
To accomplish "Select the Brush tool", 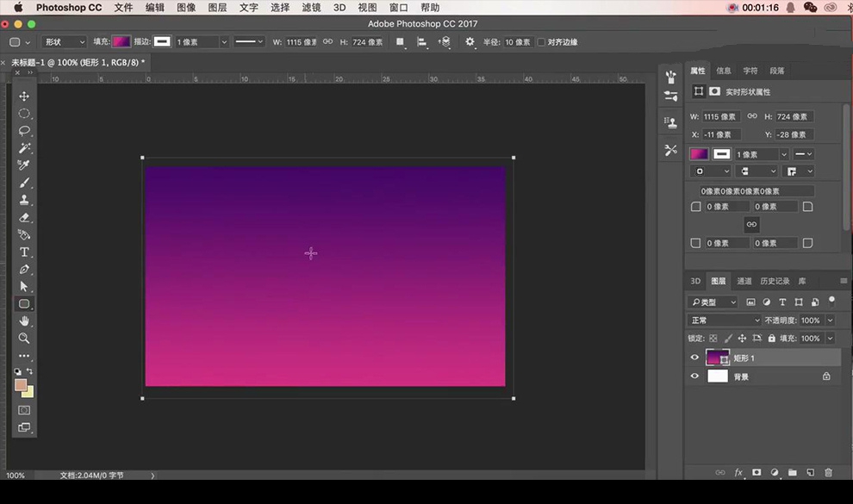I will 24,183.
